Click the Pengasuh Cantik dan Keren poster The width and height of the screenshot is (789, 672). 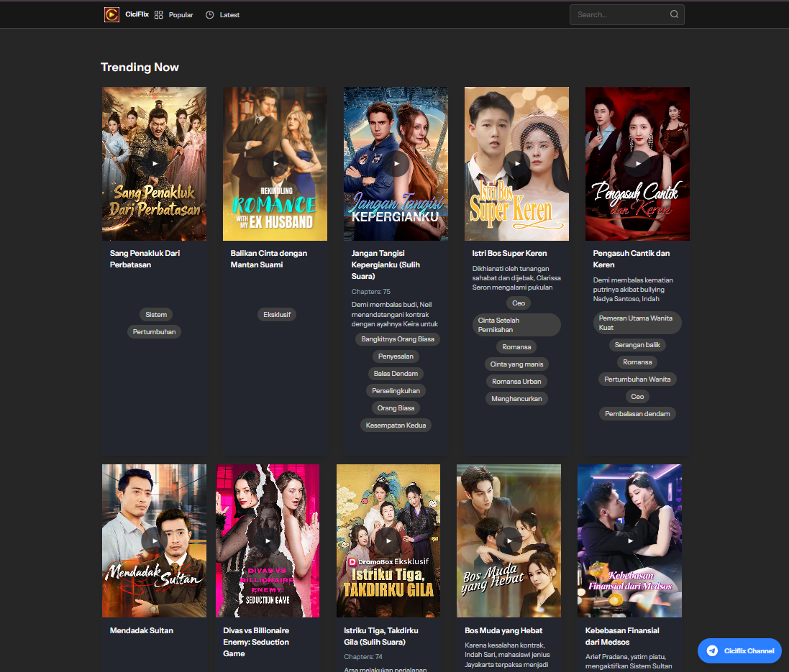[x=637, y=163]
